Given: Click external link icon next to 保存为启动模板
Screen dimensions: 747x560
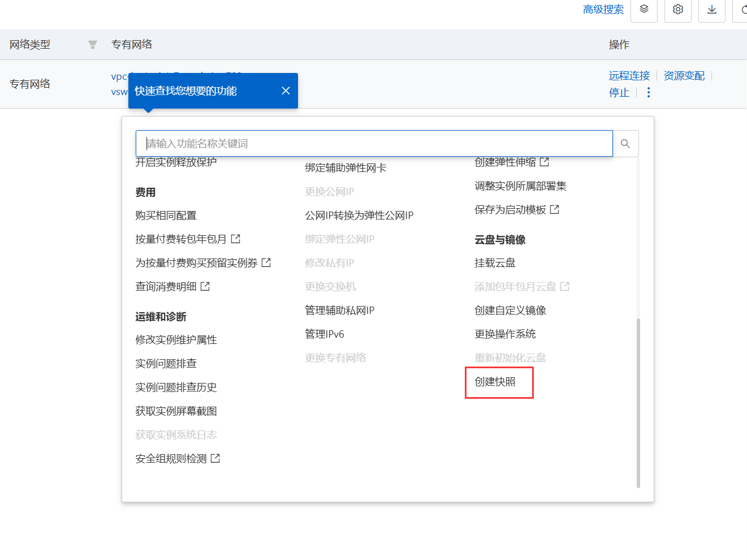Looking at the screenshot, I should tap(555, 209).
